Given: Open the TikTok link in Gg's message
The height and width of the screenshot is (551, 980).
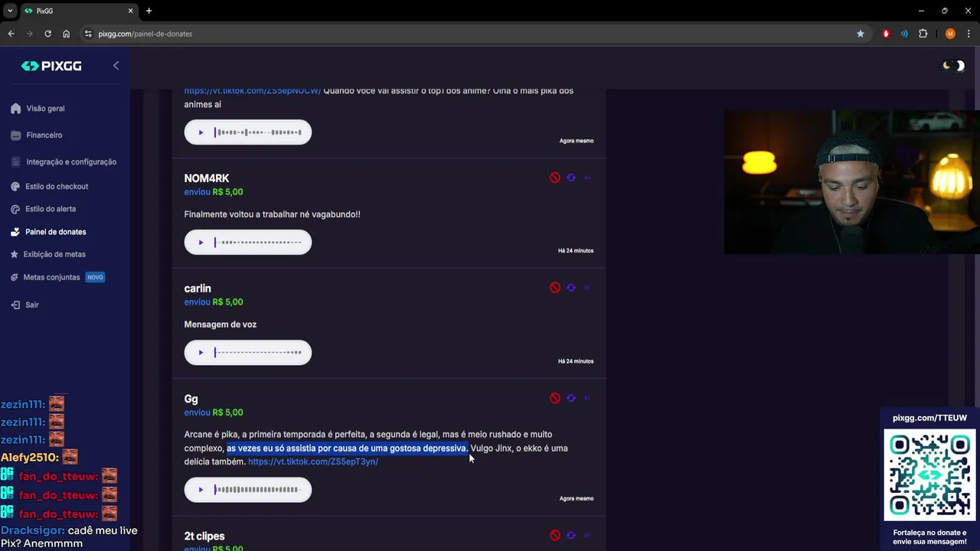Looking at the screenshot, I should pos(313,462).
